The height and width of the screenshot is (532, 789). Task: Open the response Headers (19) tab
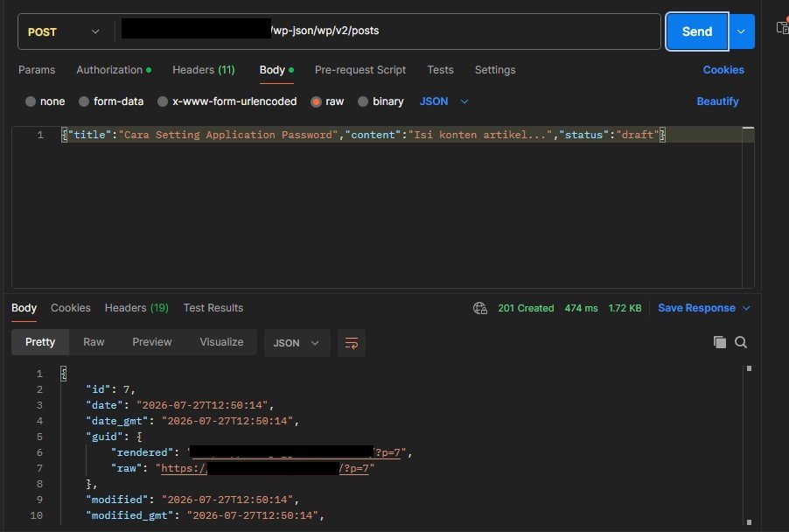pyautogui.click(x=136, y=308)
